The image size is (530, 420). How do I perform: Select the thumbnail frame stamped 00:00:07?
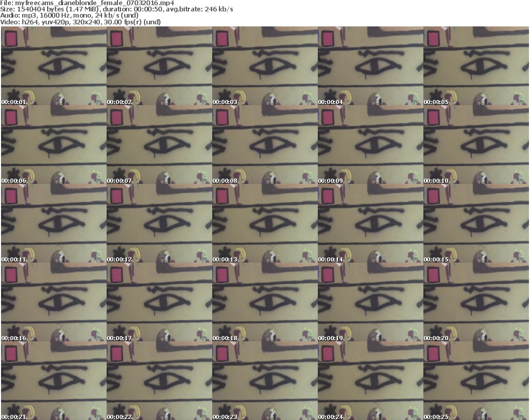(159, 144)
